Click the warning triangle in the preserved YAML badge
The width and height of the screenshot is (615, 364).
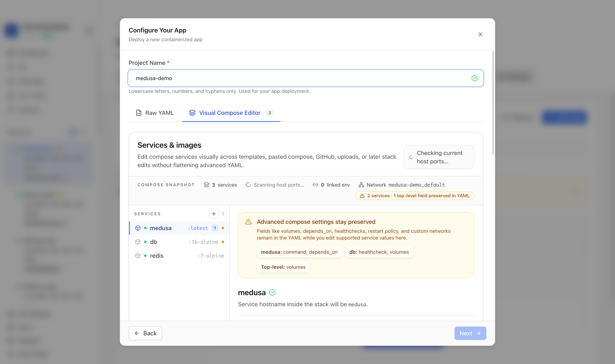pos(362,196)
